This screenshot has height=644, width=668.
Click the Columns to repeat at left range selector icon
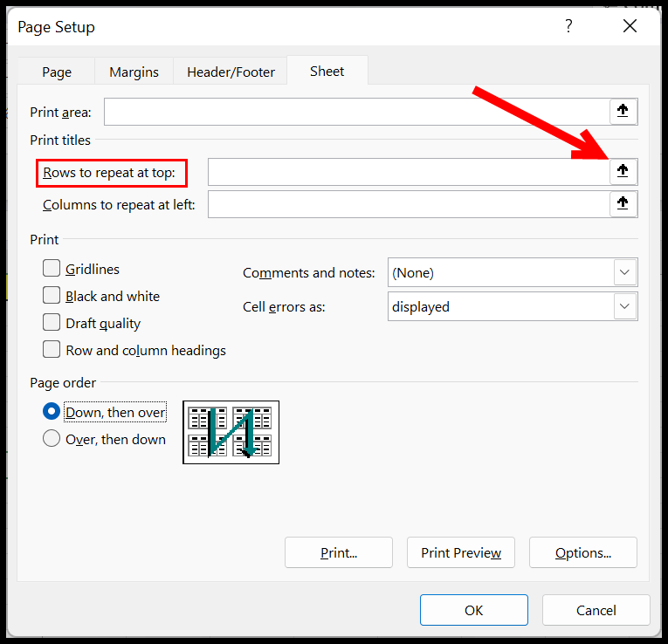[623, 204]
